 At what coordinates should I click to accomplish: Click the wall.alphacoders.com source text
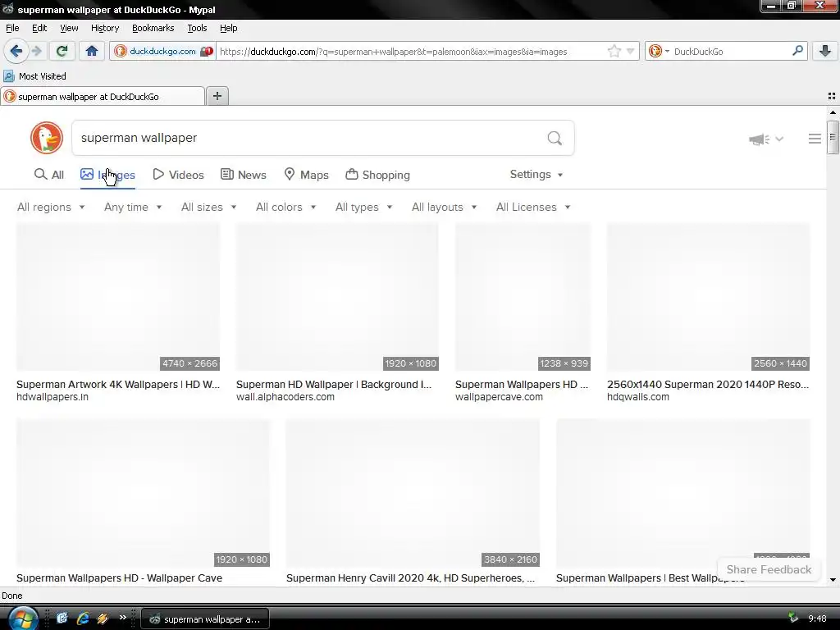pyautogui.click(x=285, y=397)
